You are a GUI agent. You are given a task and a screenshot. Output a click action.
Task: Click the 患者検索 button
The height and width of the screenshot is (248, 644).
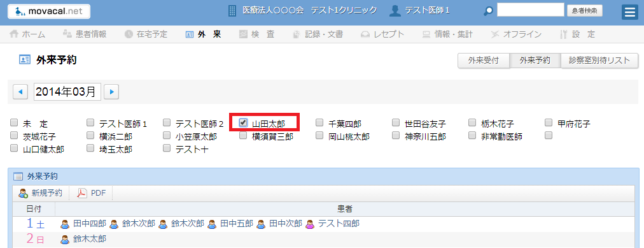click(x=584, y=11)
